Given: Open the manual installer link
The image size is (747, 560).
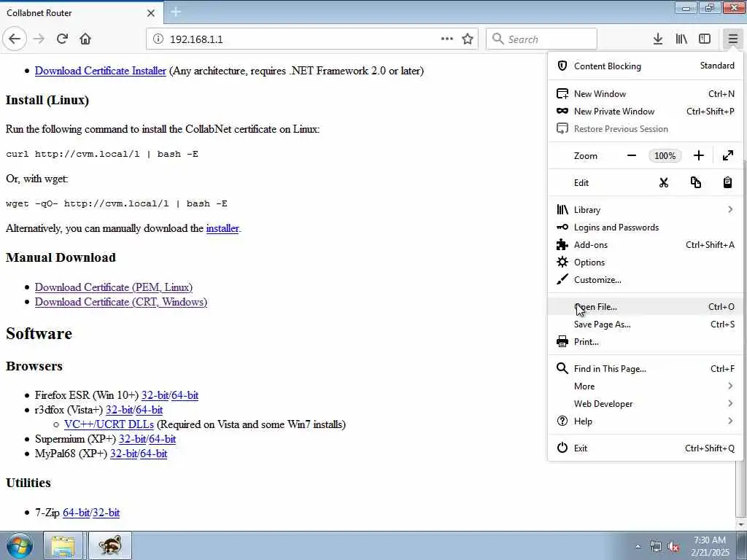Looking at the screenshot, I should click(222, 228).
